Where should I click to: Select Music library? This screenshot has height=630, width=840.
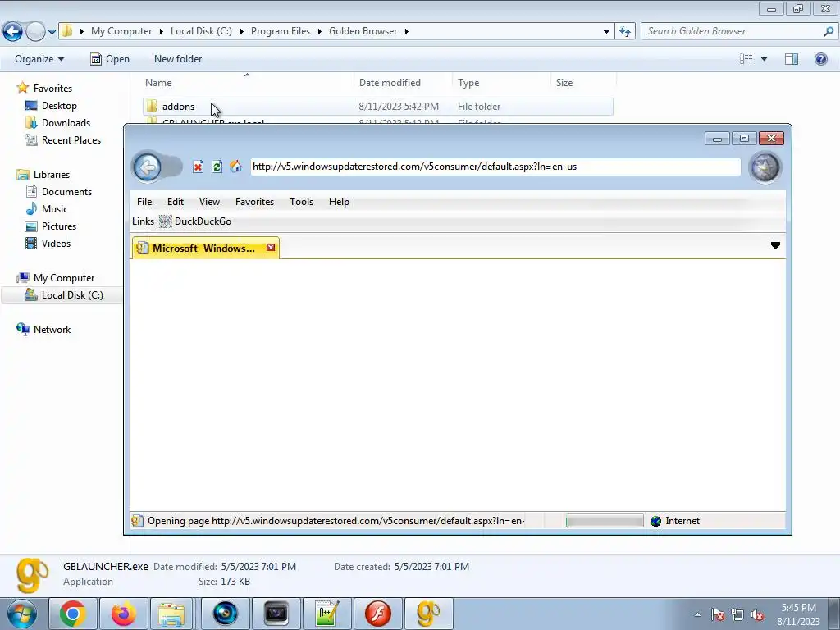[x=55, y=209]
